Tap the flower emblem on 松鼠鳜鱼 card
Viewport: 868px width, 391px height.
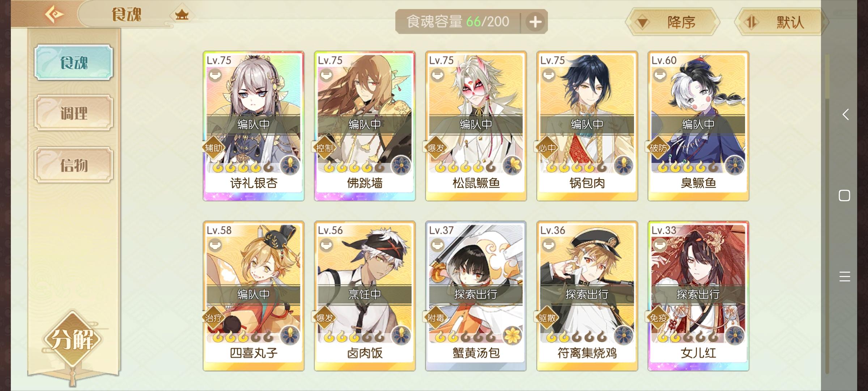[x=512, y=166]
